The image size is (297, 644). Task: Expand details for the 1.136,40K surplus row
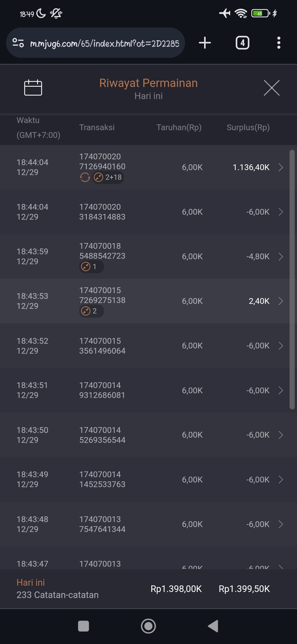(x=280, y=167)
